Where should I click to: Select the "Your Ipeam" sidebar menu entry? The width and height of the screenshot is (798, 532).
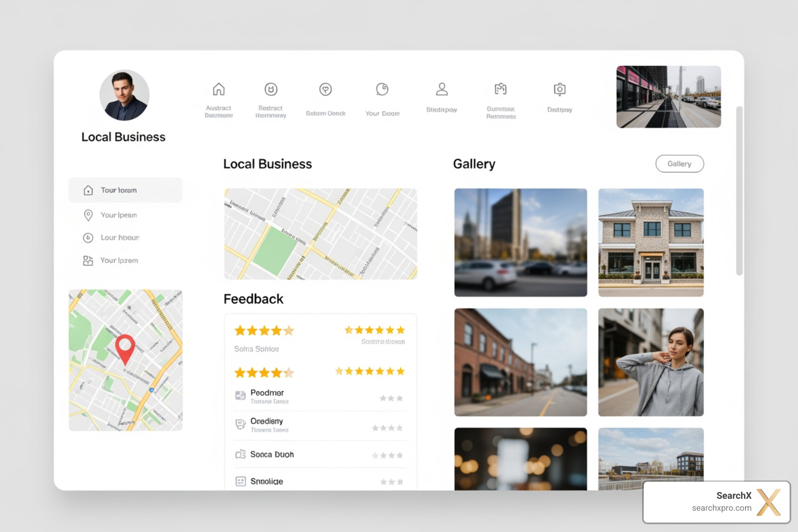(119, 215)
